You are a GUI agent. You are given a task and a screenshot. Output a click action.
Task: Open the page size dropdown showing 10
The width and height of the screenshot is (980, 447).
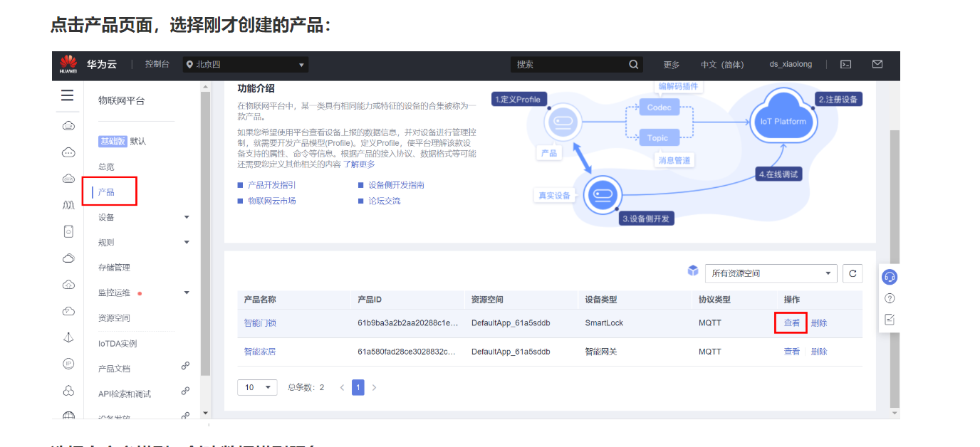pos(257,387)
